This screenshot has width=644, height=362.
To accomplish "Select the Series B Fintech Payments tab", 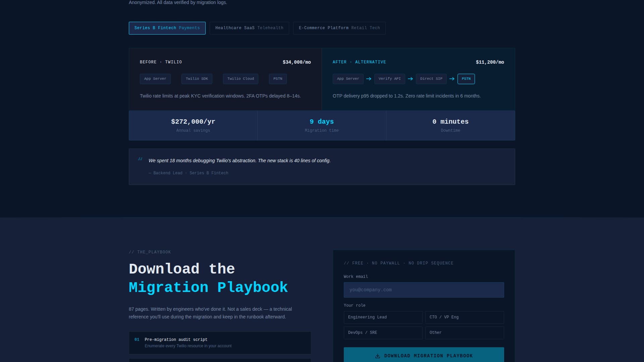I will [167, 28].
